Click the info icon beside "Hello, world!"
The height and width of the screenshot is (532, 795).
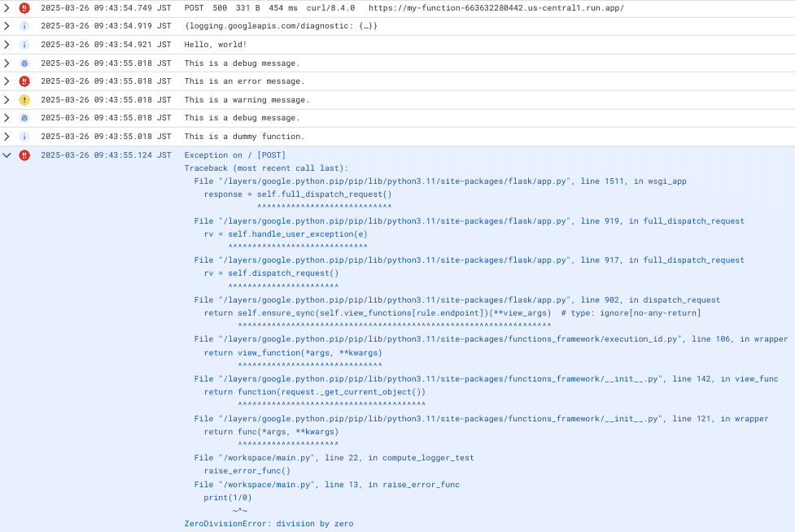24,44
